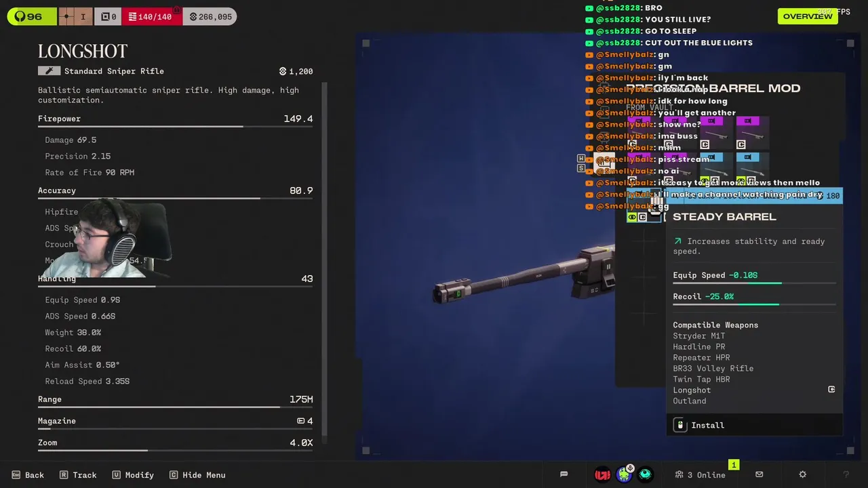Click the red squad member avatar

pos(602,474)
